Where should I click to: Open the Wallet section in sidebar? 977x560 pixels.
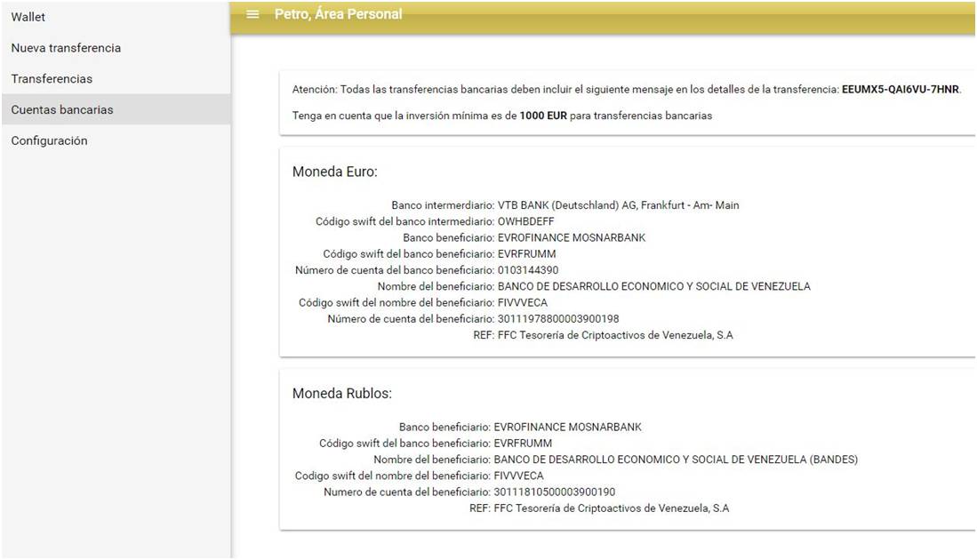28,17
